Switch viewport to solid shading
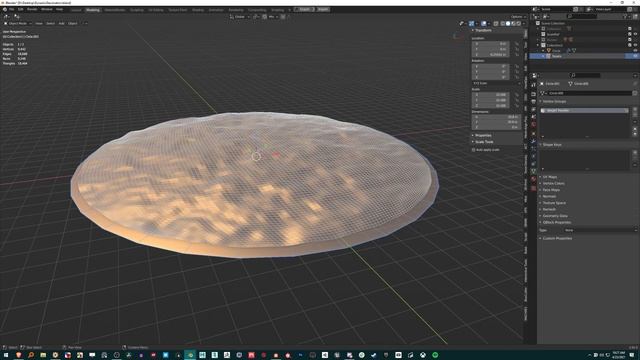Image resolution: width=640 pixels, height=360 pixels. (x=508, y=23)
